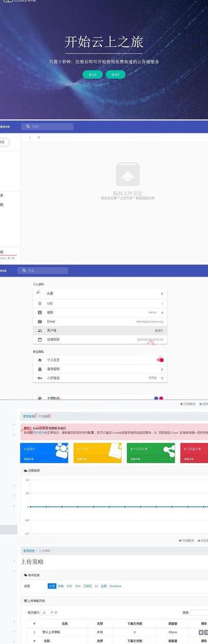The width and height of the screenshot is (208, 644).
Task: Click the 个人主页 home icon
Action: click(x=40, y=360)
